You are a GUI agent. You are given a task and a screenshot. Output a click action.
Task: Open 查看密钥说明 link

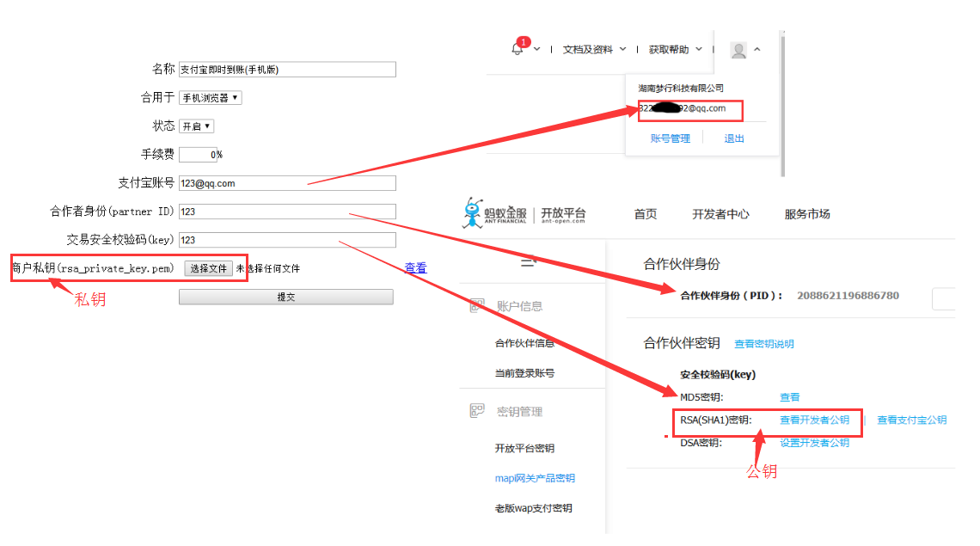(x=763, y=344)
